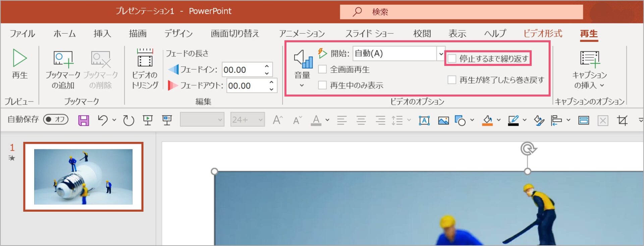Expand the 音量 volume dropdown arrow
644x246 pixels.
click(x=302, y=85)
